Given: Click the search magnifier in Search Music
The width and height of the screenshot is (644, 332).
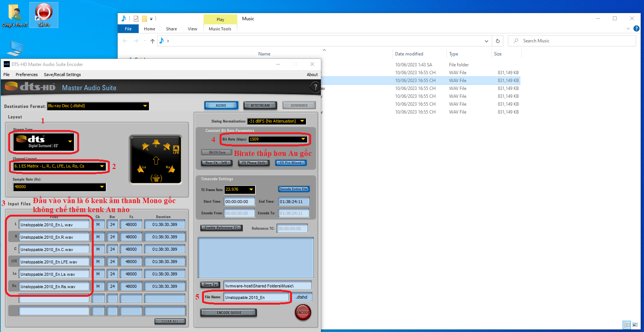Looking at the screenshot, I should (516, 41).
